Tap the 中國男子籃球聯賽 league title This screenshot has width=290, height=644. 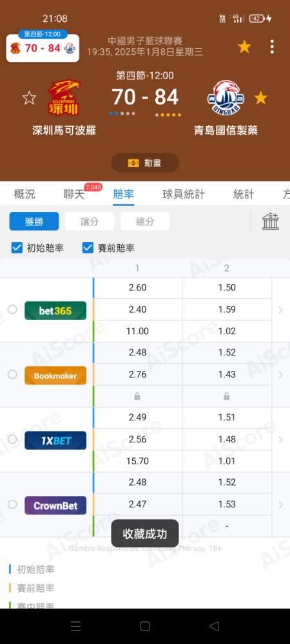click(x=145, y=41)
